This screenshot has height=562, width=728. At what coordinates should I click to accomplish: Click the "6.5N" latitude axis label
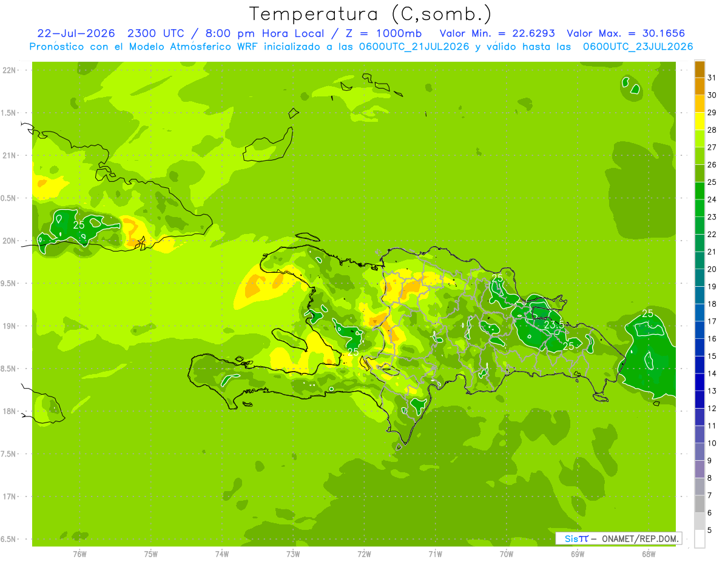[x=9, y=539]
